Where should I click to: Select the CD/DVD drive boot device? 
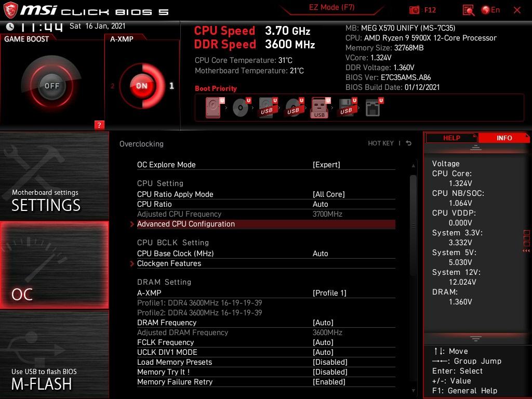coord(242,108)
